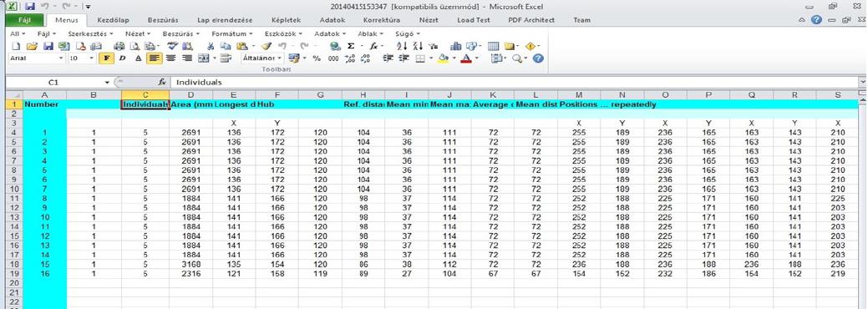The height and width of the screenshot is (309, 868).
Task: Click the green Fájl button
Action: [24, 20]
